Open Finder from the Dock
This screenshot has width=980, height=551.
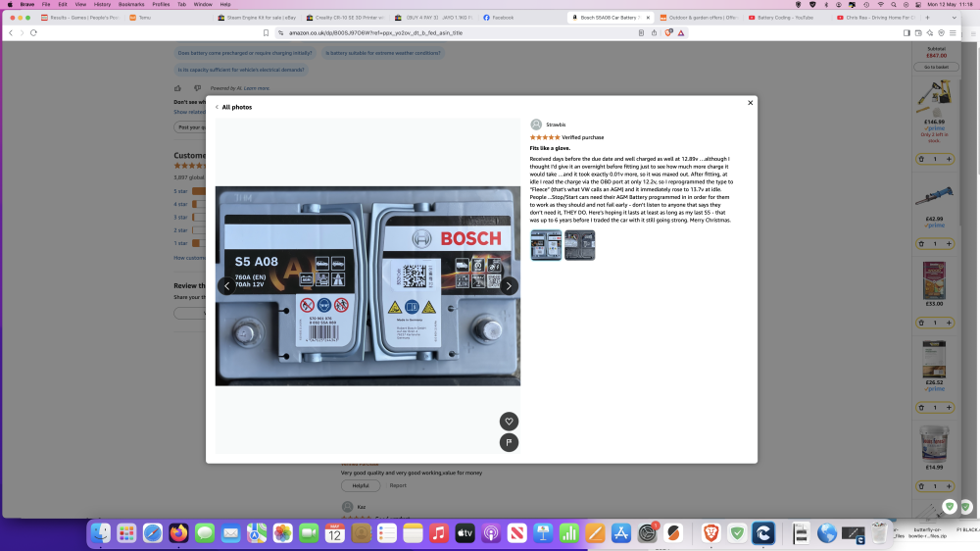(101, 533)
